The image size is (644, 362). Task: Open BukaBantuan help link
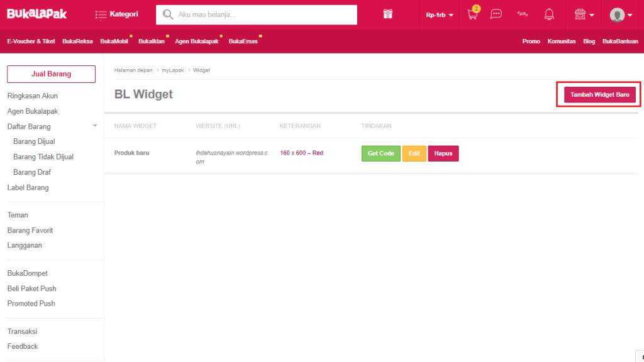point(620,41)
